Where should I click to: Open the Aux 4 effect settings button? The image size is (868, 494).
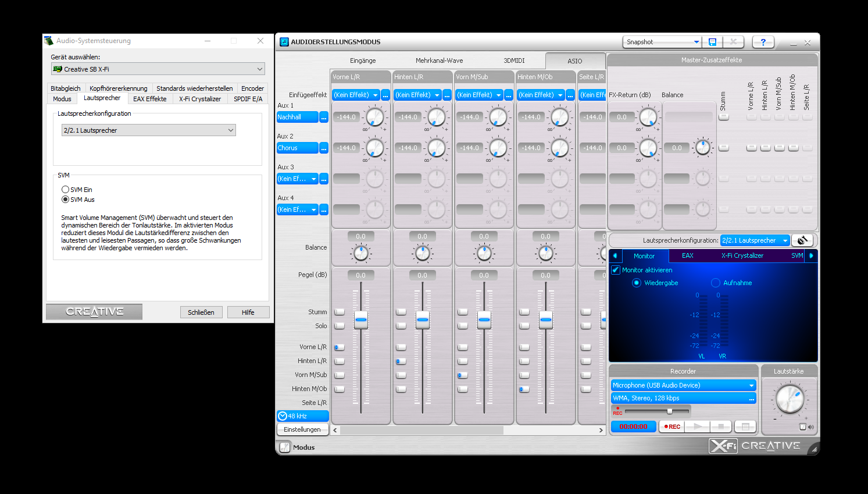pyautogui.click(x=324, y=210)
